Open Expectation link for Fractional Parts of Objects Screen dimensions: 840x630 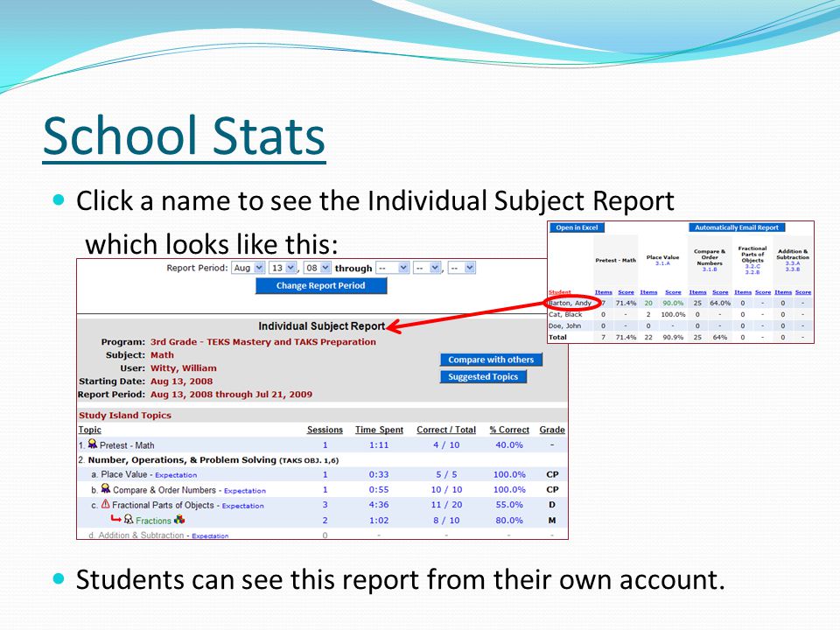[242, 506]
